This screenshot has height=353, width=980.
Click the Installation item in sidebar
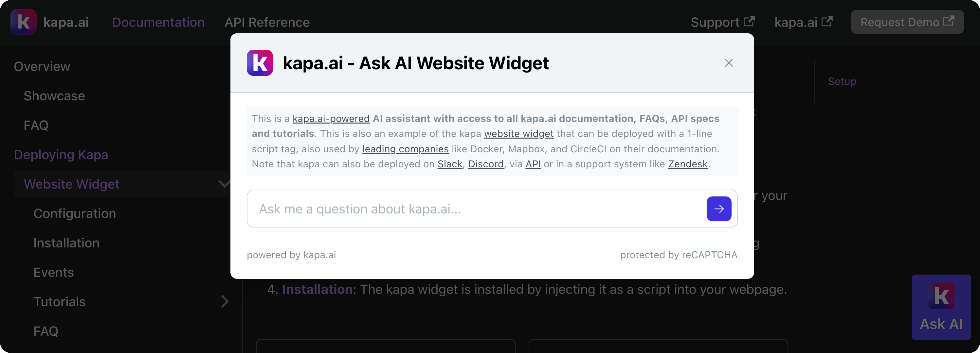coord(66,242)
